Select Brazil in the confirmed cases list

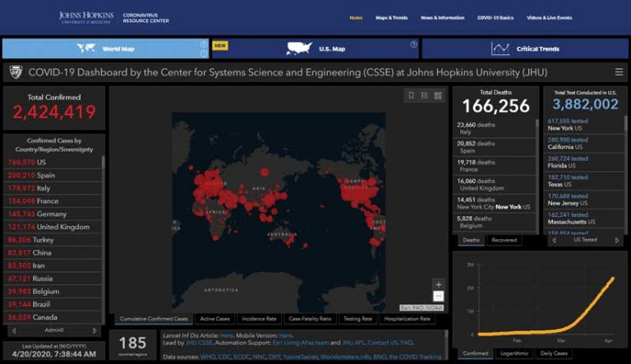(53, 304)
